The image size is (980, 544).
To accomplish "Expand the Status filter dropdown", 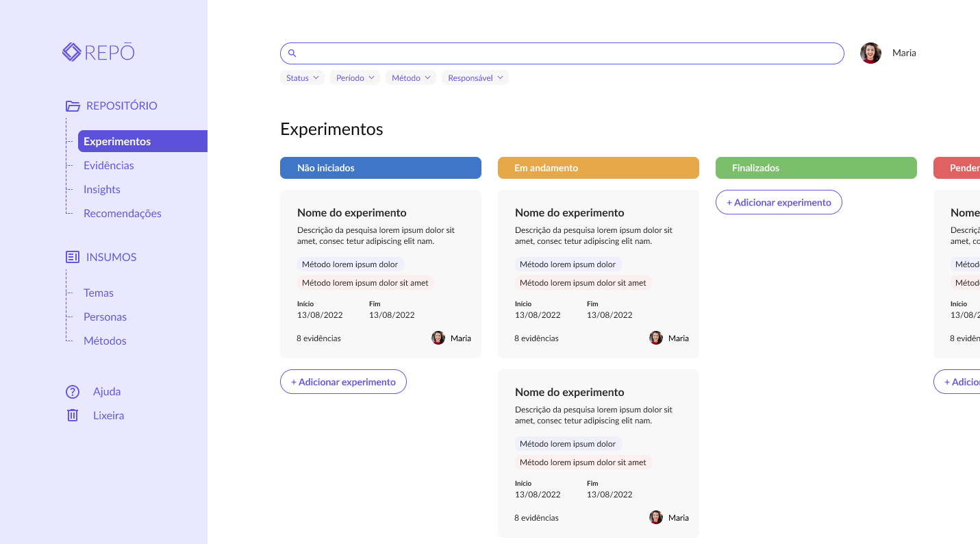I will 303,78.
